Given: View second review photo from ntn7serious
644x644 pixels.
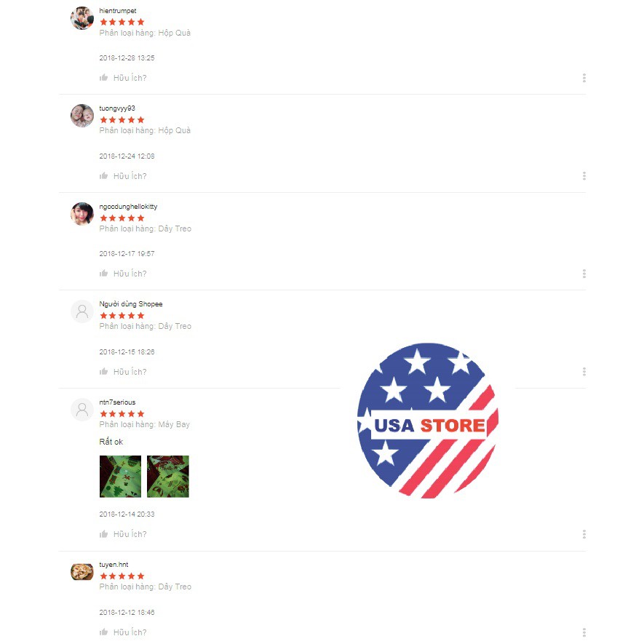Looking at the screenshot, I should click(x=168, y=477).
